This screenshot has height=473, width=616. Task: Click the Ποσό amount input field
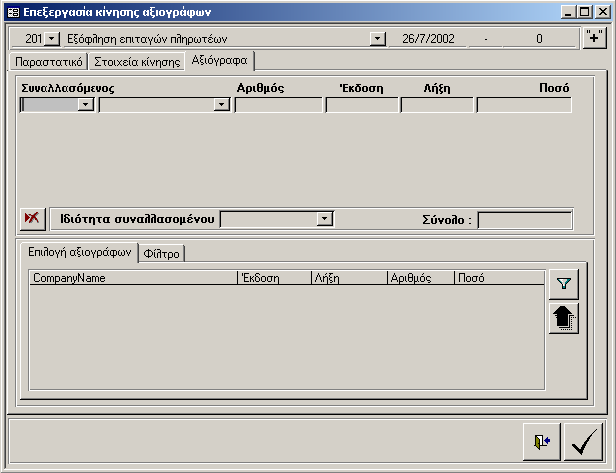[524, 105]
